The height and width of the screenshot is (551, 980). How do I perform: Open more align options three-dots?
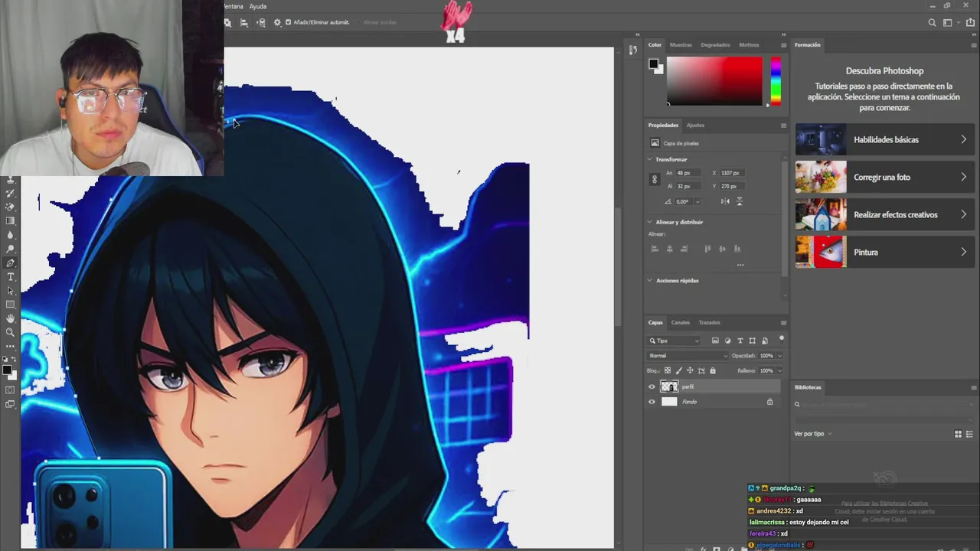pos(740,265)
